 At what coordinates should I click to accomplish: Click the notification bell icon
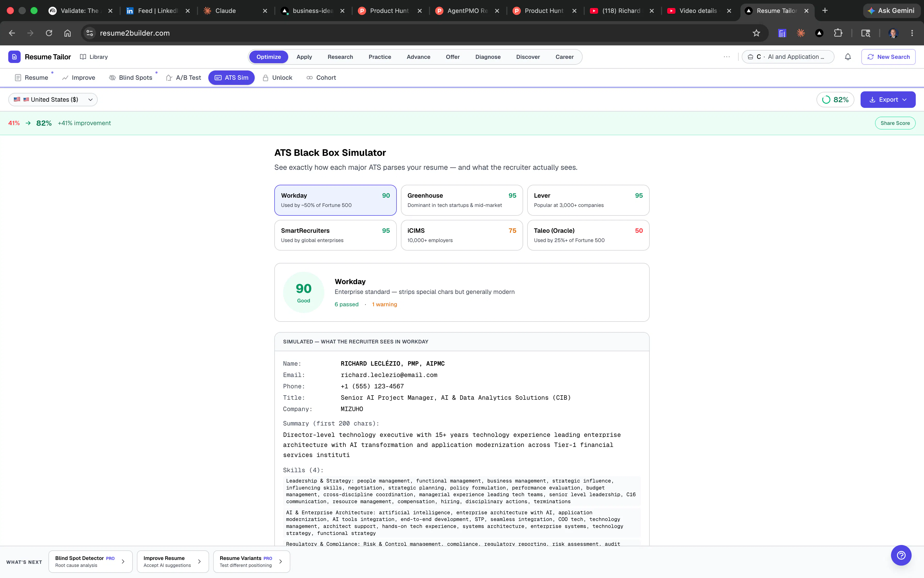coord(848,57)
